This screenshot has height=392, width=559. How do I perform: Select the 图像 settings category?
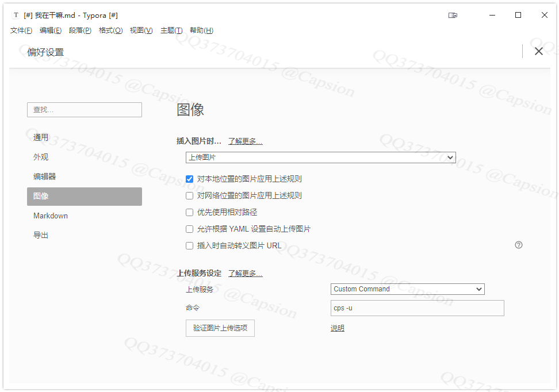pos(85,197)
